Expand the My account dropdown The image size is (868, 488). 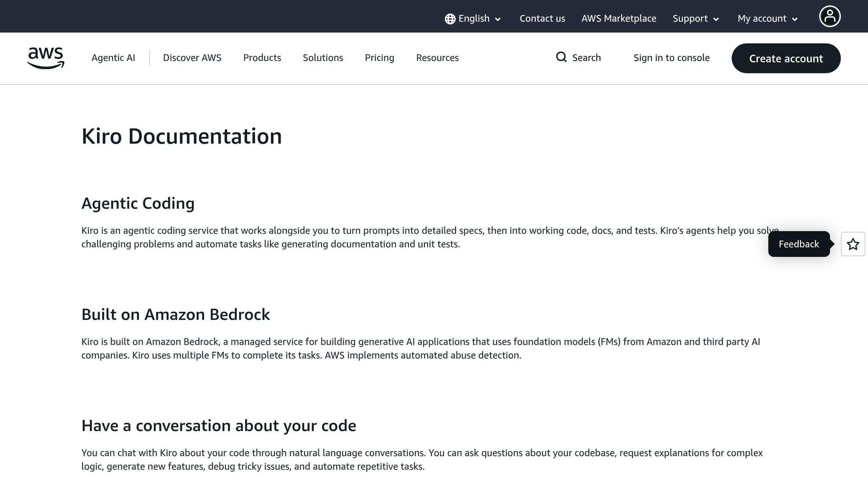point(768,19)
